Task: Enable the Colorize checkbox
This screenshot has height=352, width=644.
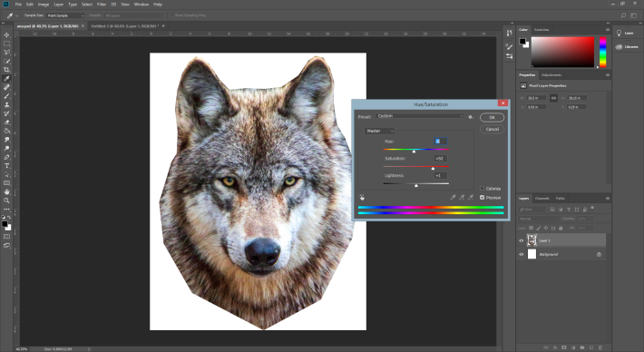Action: click(x=483, y=189)
